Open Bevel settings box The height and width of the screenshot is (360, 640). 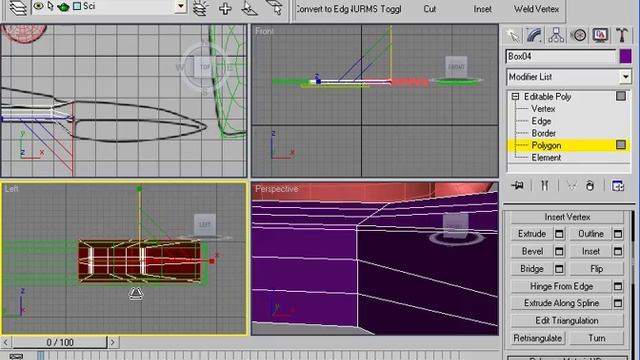tap(559, 251)
